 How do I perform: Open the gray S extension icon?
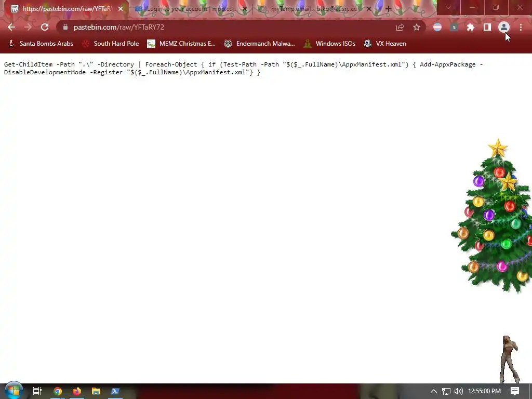click(x=454, y=27)
